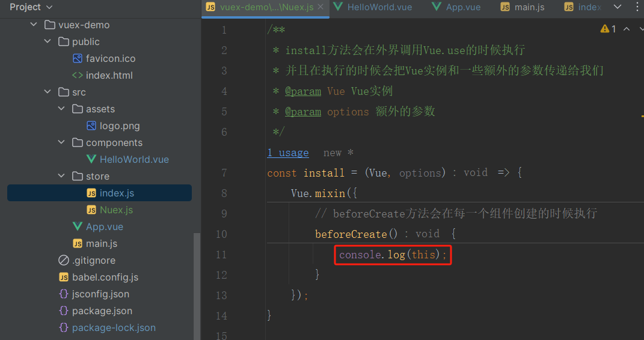The height and width of the screenshot is (340, 644).
Task: Click 'Vue.mixin' call on line 8
Action: coord(318,193)
